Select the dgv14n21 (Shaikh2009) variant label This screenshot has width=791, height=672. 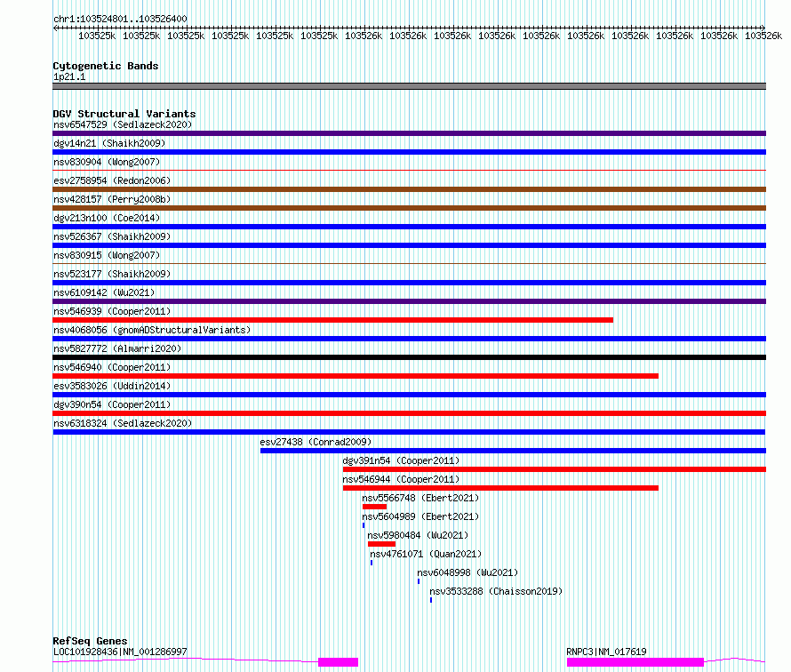point(109,143)
